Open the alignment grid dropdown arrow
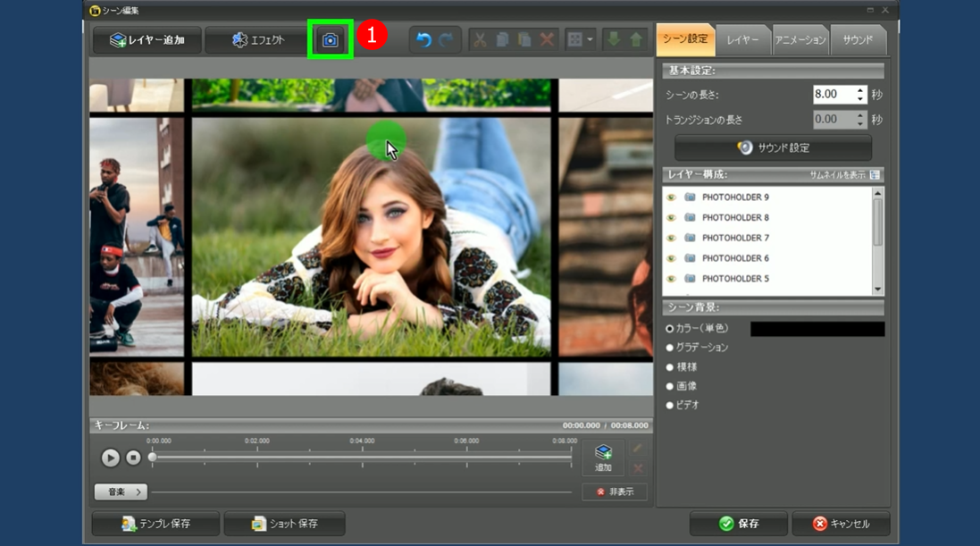Image resolution: width=980 pixels, height=546 pixels. (x=591, y=40)
